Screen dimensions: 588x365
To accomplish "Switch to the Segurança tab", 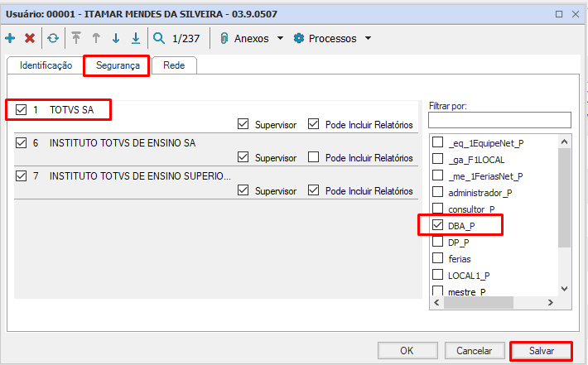I will tap(118, 65).
